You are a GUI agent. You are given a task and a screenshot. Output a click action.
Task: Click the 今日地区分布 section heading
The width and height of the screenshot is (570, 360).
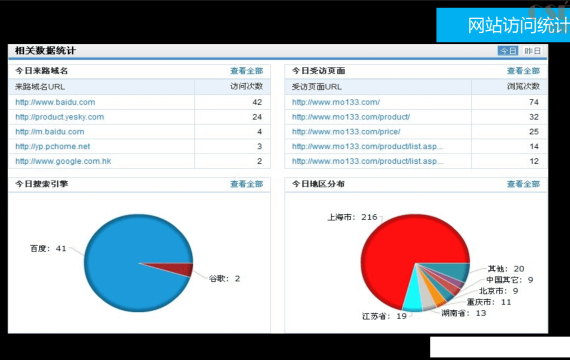tap(318, 184)
